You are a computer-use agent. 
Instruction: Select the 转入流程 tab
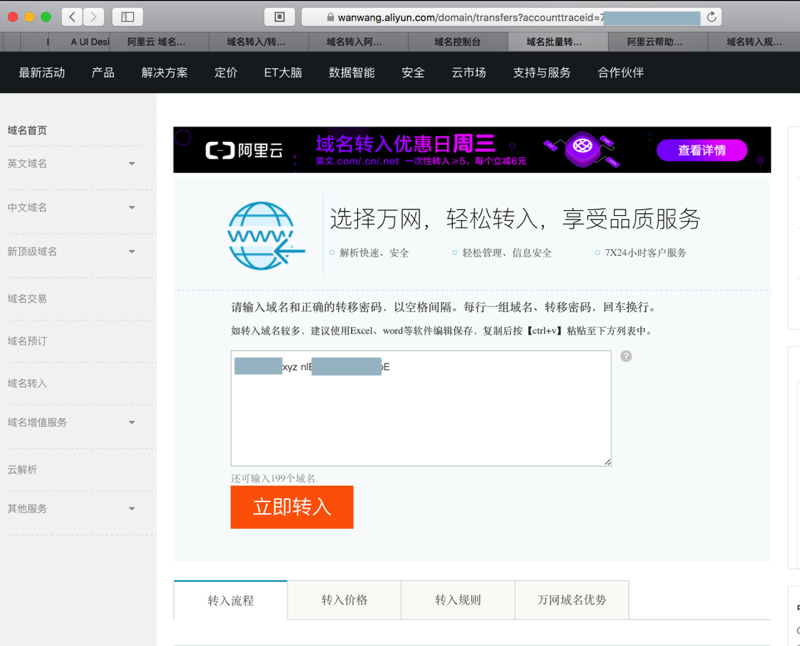tap(231, 600)
